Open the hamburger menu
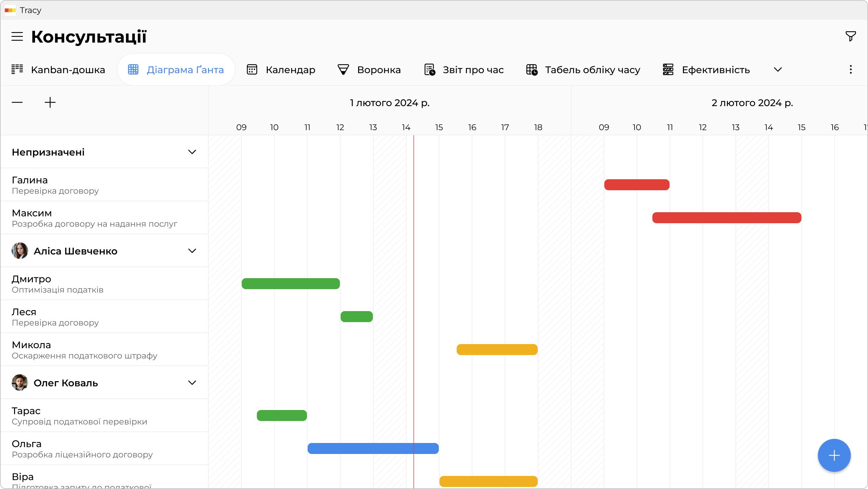The width and height of the screenshot is (868, 489). [17, 36]
